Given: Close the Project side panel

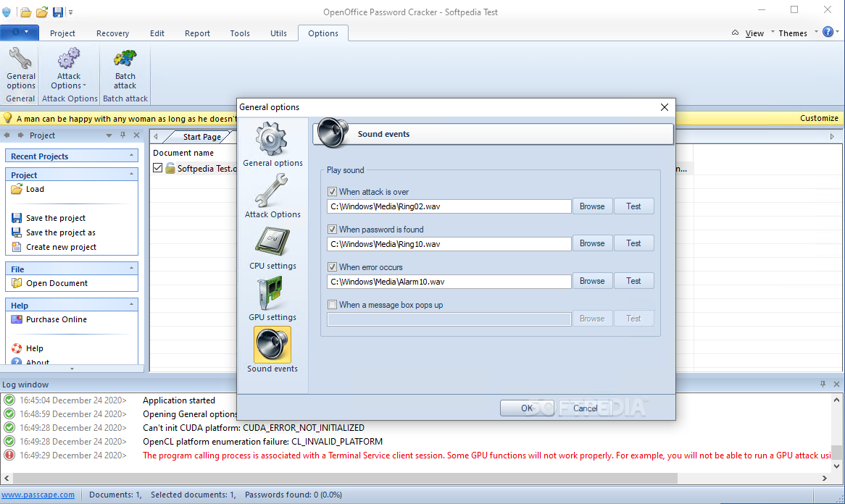Looking at the screenshot, I should [136, 135].
